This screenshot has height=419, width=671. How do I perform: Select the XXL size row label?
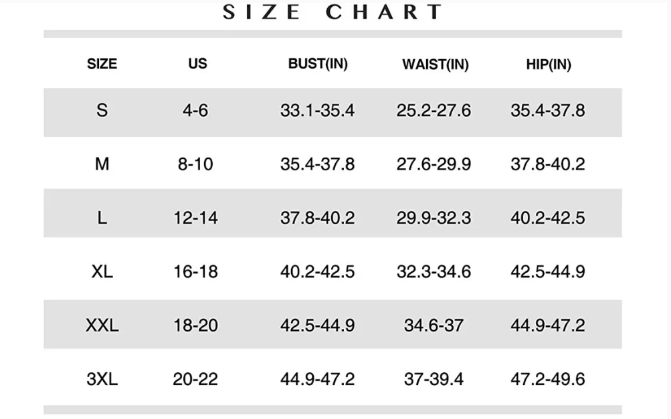point(102,326)
